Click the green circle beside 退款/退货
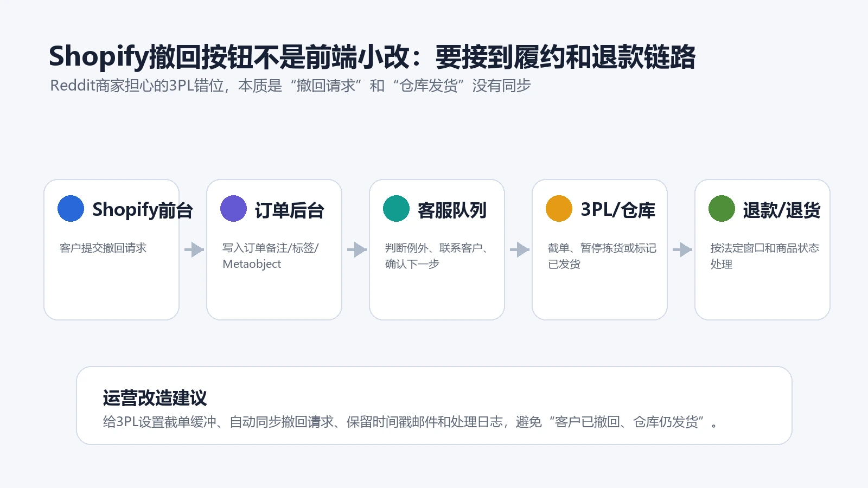This screenshot has width=868, height=488. coord(722,209)
